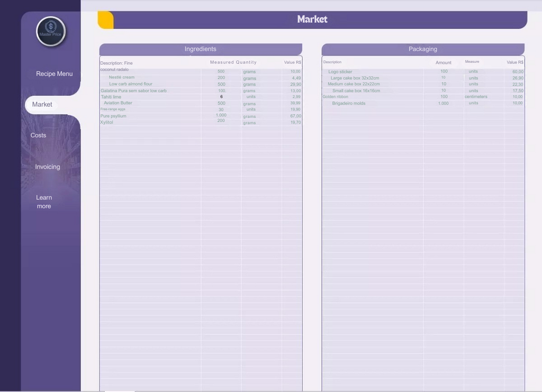Open the Recipe Menu page
Viewport: 542px width, 392px height.
[x=54, y=74]
